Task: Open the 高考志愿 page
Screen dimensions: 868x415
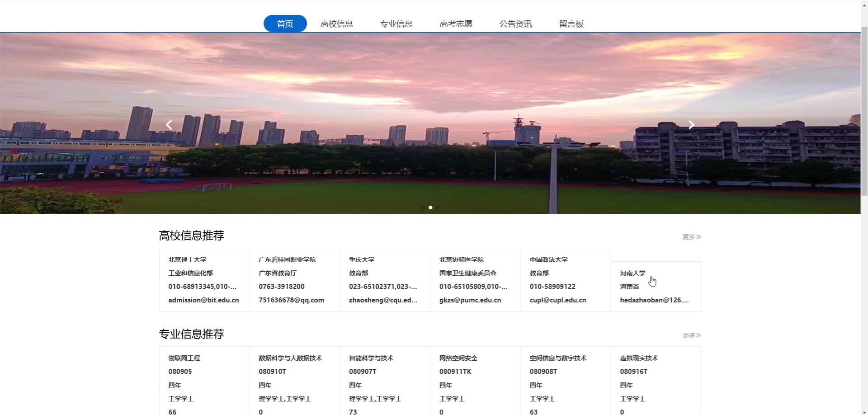Action: click(x=456, y=24)
